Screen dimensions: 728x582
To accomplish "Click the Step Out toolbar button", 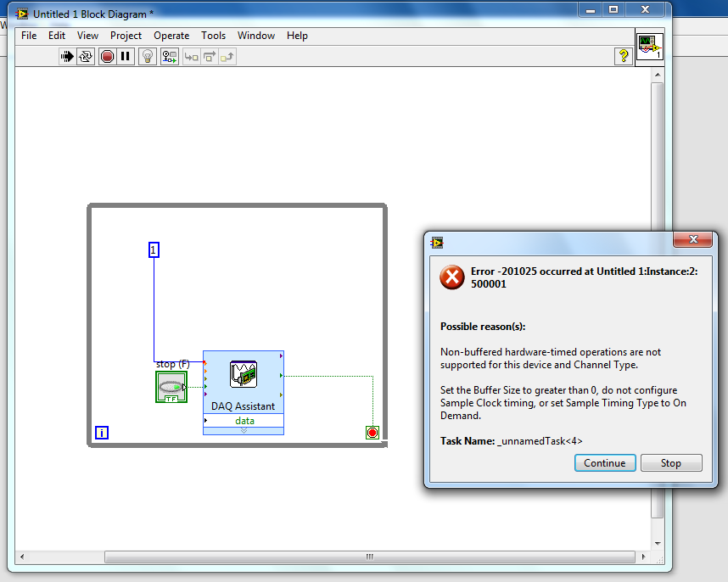I will [227, 57].
